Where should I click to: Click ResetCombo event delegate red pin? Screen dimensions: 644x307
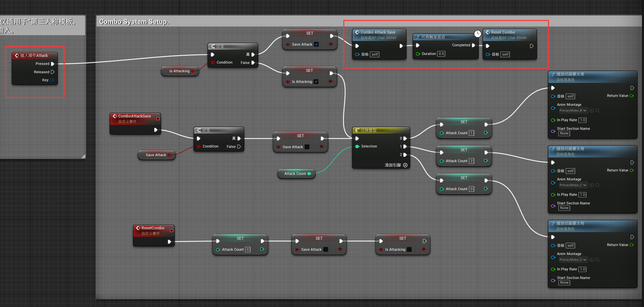(x=171, y=230)
